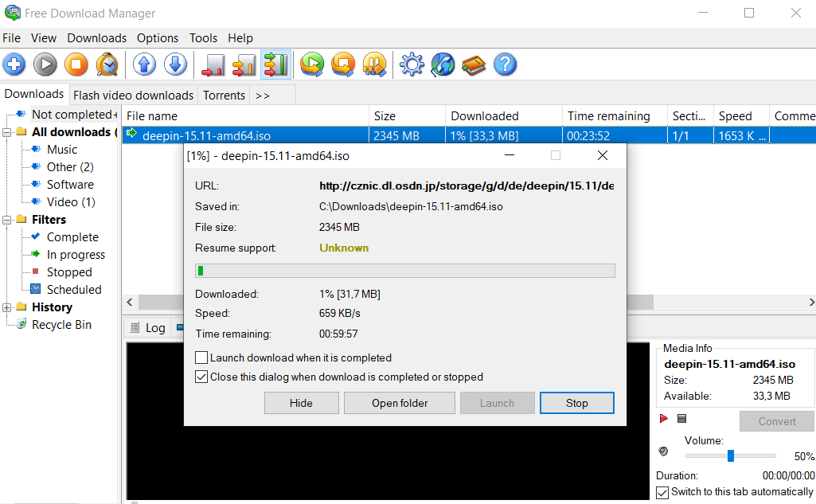Expand the History tree node
The image size is (816, 504).
[6, 307]
